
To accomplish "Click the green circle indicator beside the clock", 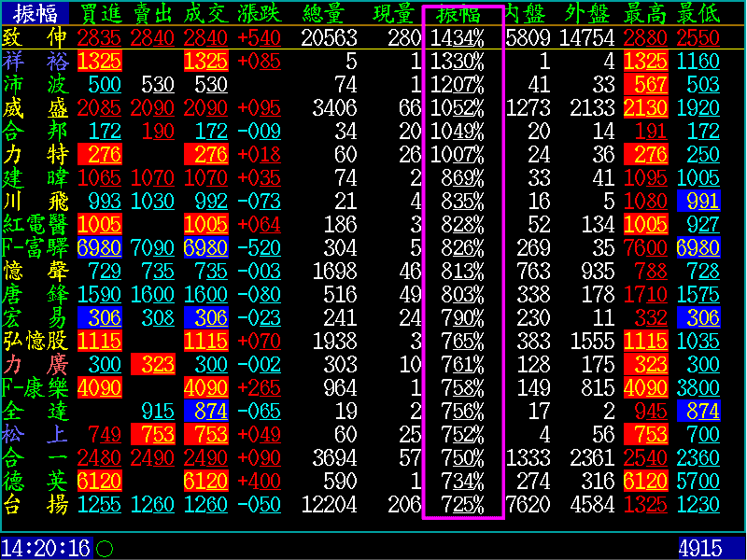I will (x=105, y=548).
